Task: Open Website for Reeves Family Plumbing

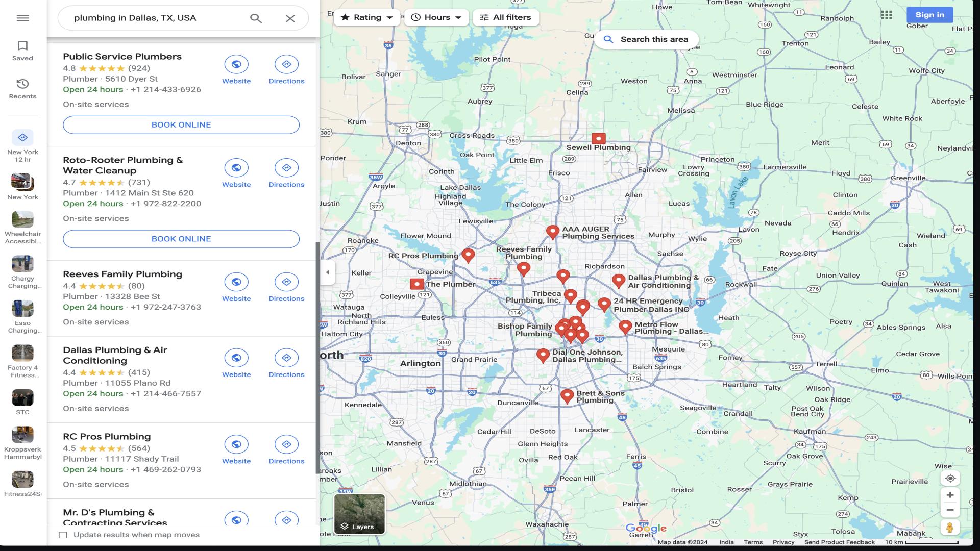Action: click(x=236, y=288)
